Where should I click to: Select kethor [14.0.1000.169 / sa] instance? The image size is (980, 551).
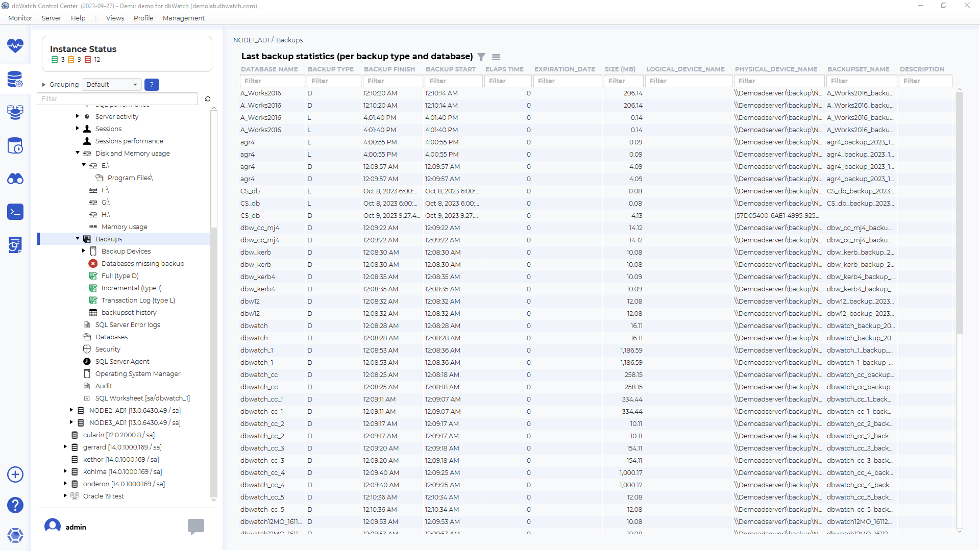121,459
